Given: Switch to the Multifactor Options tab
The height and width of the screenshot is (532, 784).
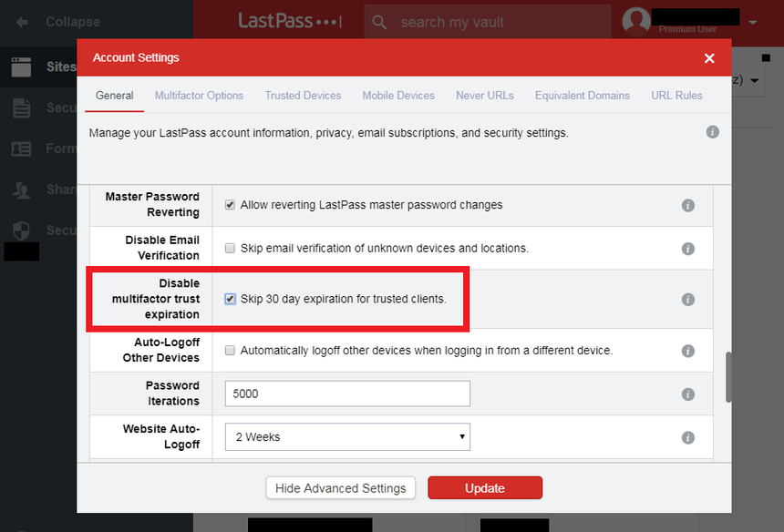Looking at the screenshot, I should point(199,96).
